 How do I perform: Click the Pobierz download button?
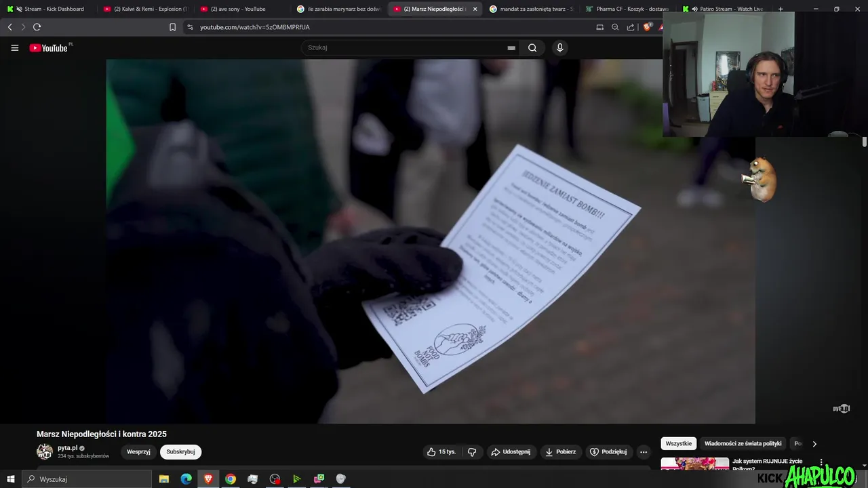(x=560, y=452)
